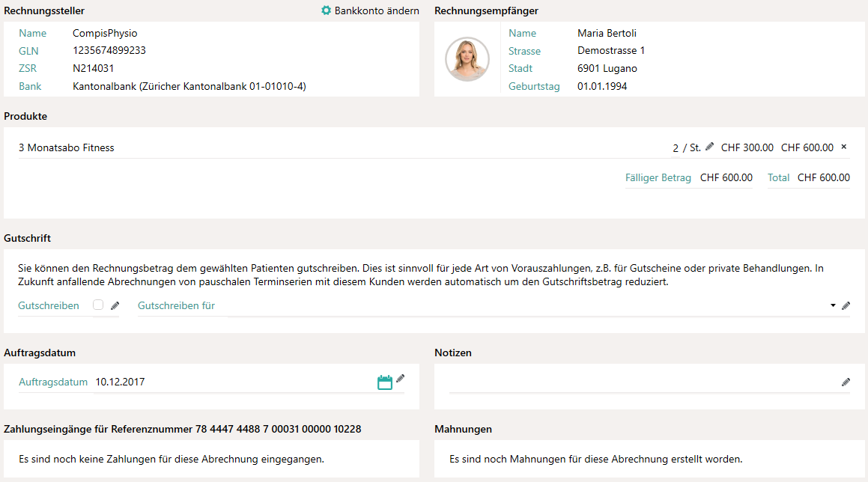This screenshot has width=868, height=482.
Task: Click the Bankkonto ändern link
Action: (377, 10)
